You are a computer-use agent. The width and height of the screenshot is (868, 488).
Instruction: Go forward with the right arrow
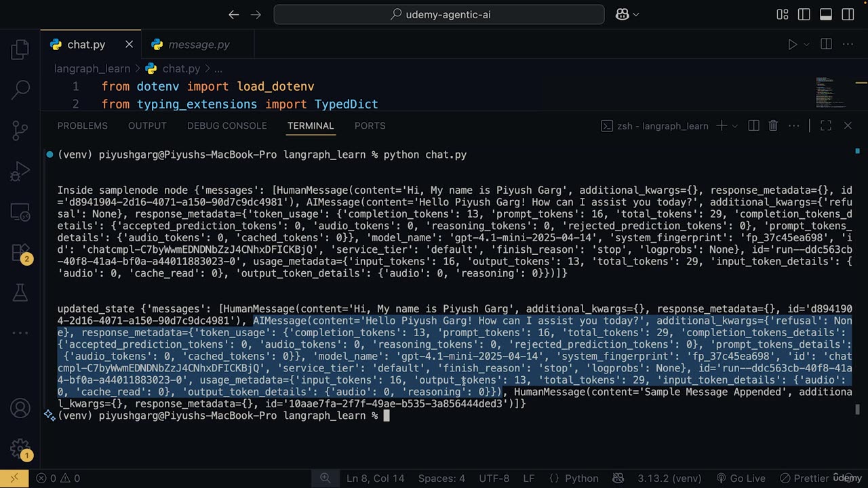[x=256, y=14]
